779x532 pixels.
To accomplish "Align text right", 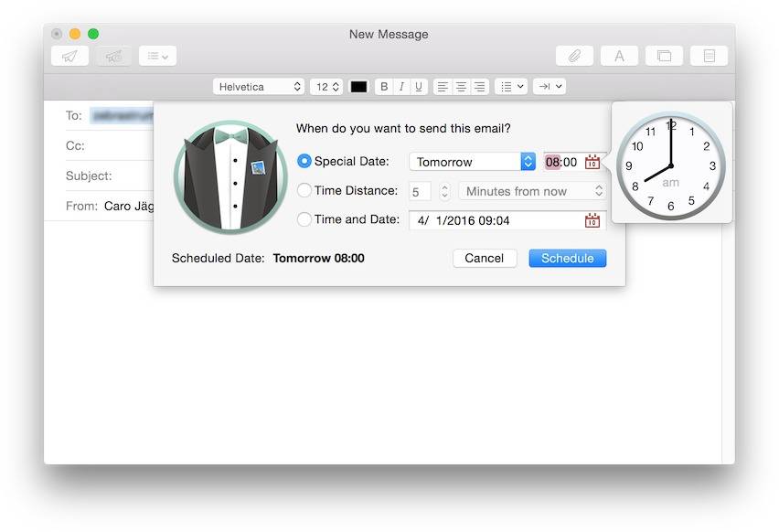I will click(x=479, y=87).
